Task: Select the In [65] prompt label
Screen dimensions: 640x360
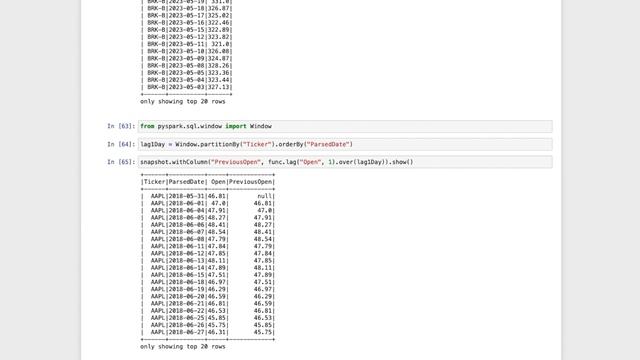Action: (x=121, y=162)
